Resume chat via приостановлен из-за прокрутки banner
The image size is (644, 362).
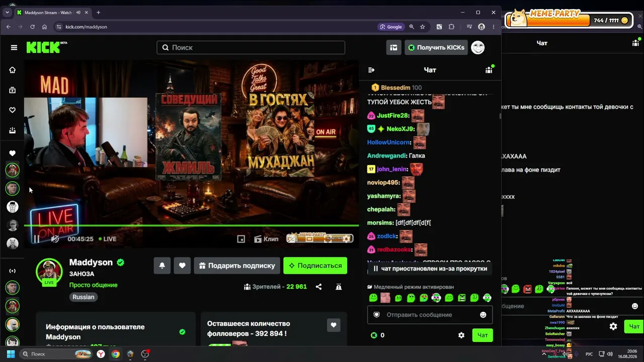(x=430, y=268)
